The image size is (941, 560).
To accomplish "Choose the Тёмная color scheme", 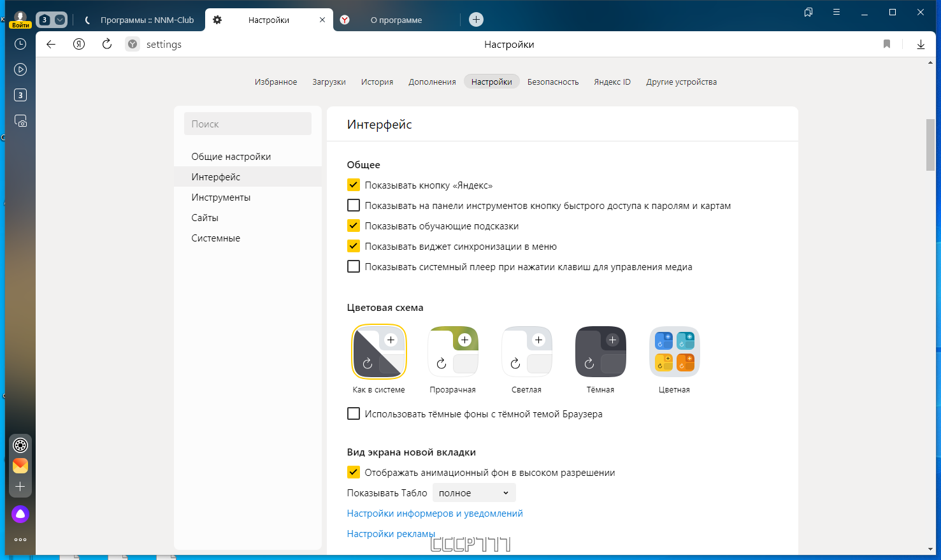I will tap(601, 352).
